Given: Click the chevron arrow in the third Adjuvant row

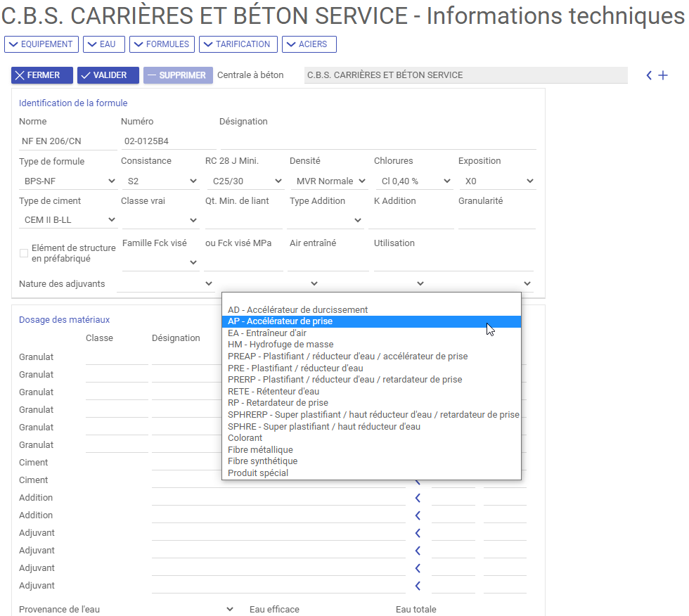Looking at the screenshot, I should coord(418,568).
